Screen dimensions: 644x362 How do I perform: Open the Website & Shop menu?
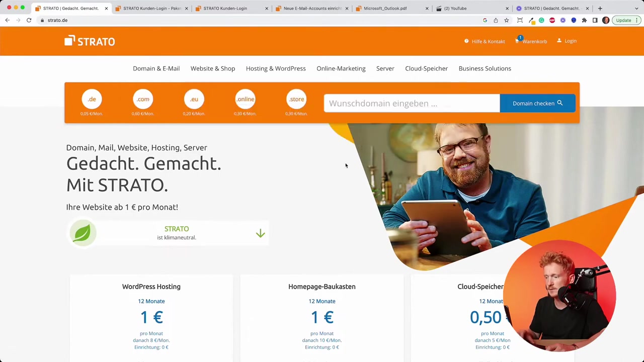213,68
